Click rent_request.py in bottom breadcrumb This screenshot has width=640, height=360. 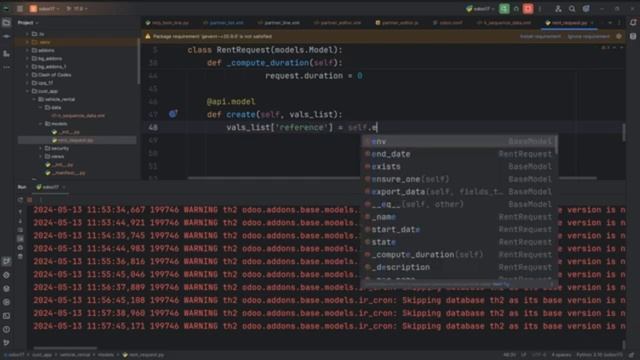pyautogui.click(x=143, y=355)
